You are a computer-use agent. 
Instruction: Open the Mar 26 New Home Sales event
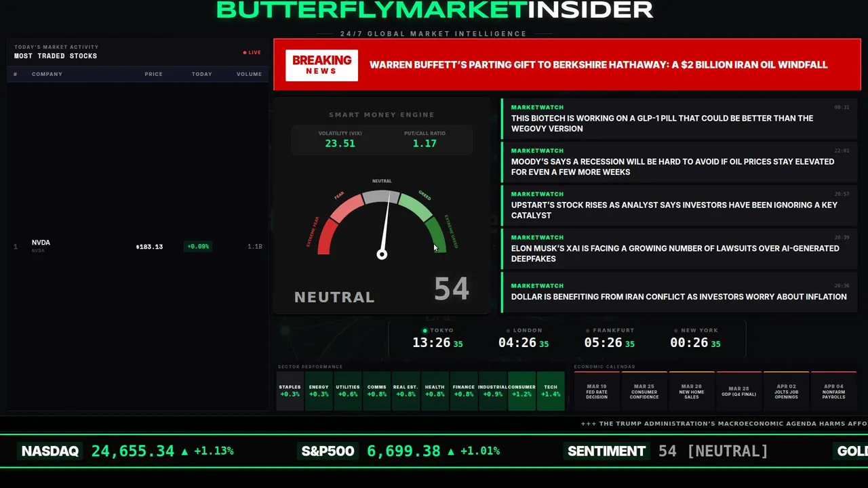pyautogui.click(x=692, y=391)
